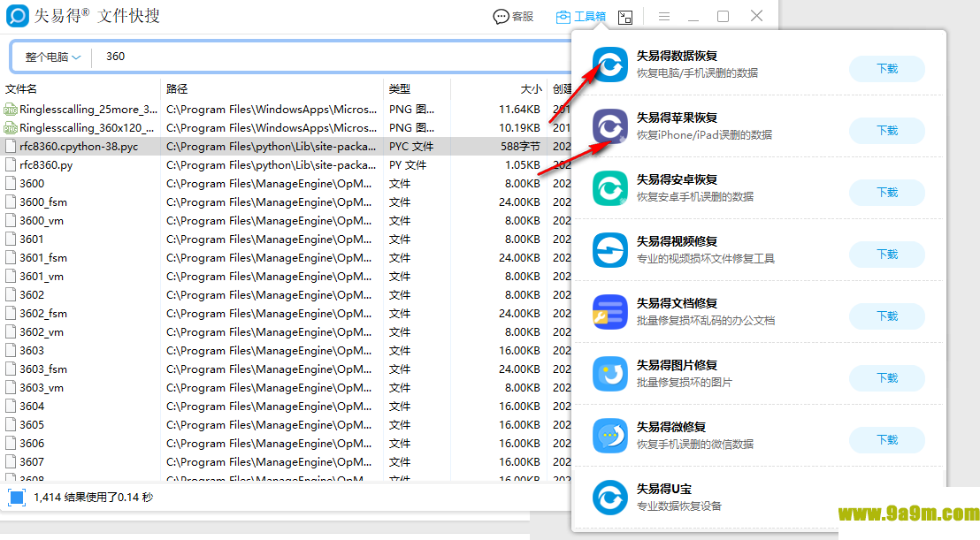Viewport: 980px width, 540px height.
Task: Click the 失易得图片修复 app icon
Action: tap(610, 373)
